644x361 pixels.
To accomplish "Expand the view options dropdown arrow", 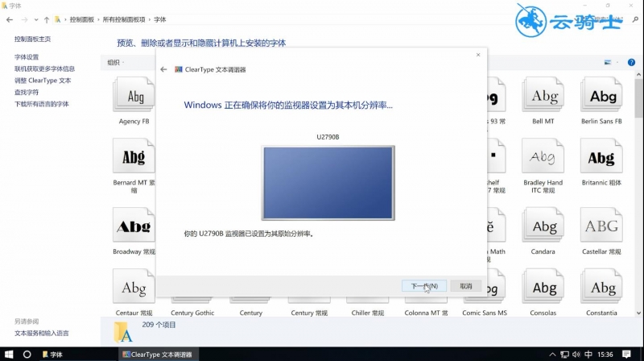I will [617, 63].
